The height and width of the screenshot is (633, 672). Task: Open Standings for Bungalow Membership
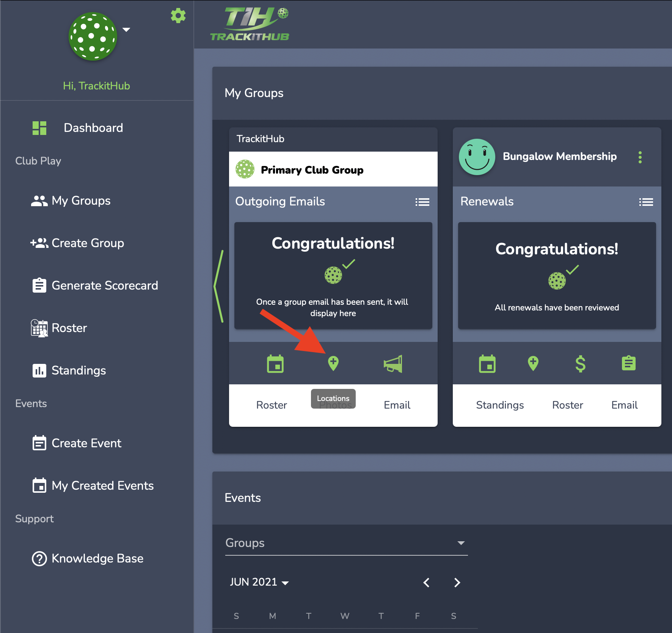point(500,405)
